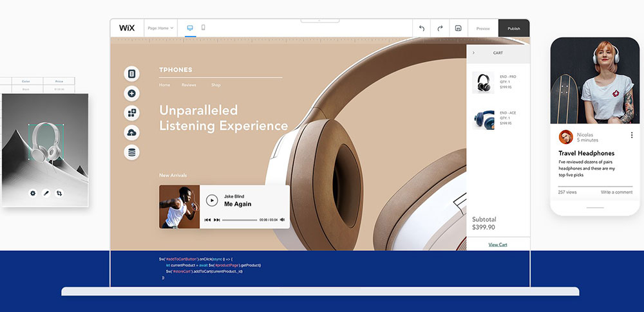Click the END - PRO headphones thumbnail
The image size is (644, 312).
[483, 82]
